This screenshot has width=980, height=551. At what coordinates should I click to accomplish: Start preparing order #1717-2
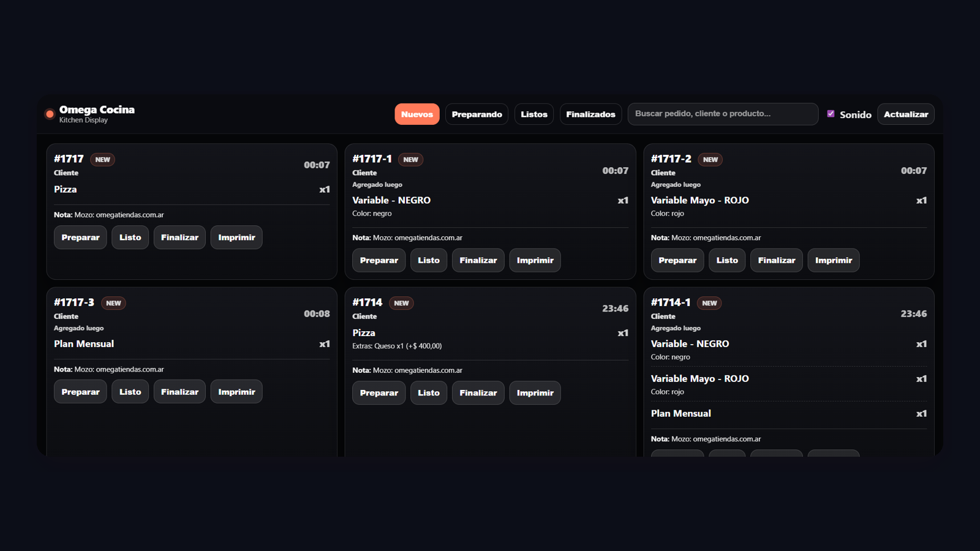tap(677, 260)
